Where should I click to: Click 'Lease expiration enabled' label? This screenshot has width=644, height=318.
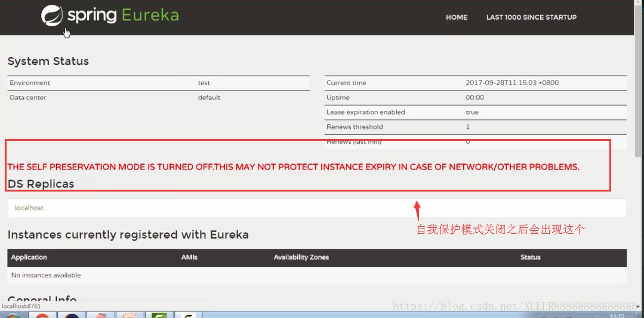pos(365,112)
